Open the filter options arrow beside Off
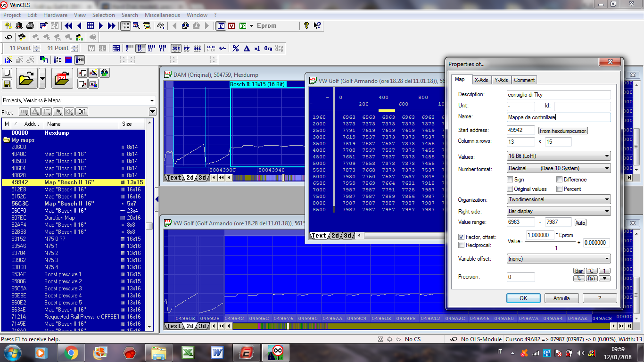 pos(152,112)
